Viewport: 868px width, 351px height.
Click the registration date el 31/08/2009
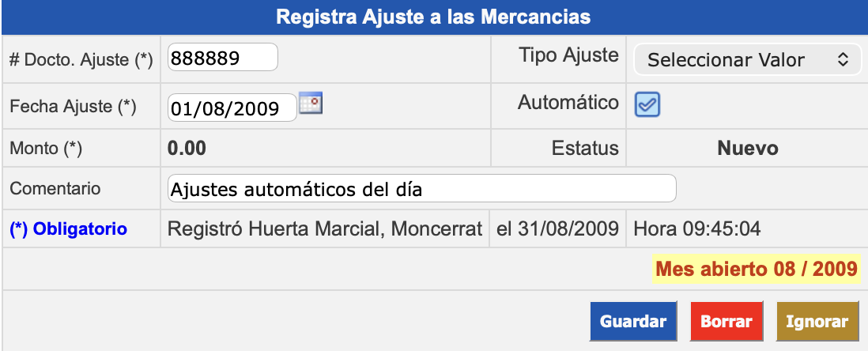click(x=557, y=229)
